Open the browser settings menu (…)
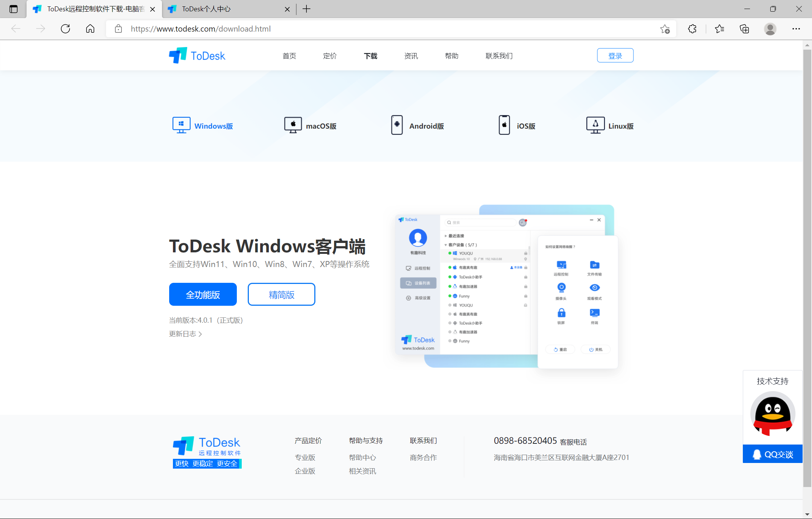 click(x=796, y=29)
